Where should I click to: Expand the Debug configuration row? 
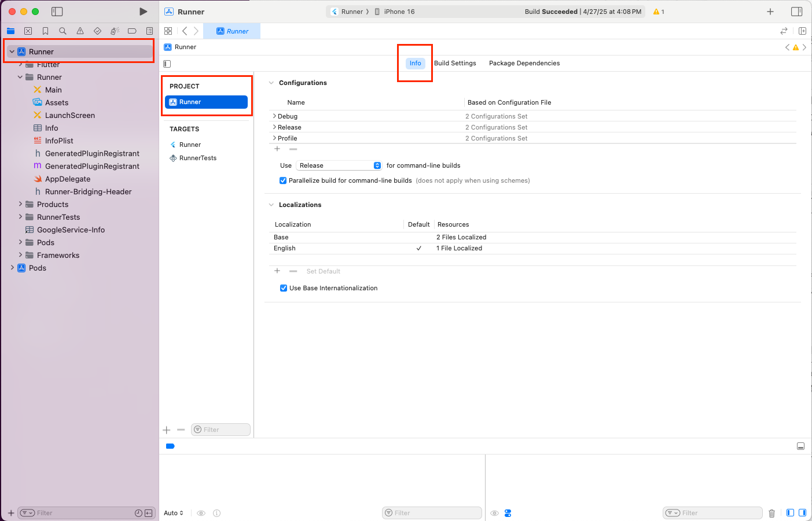pos(274,116)
